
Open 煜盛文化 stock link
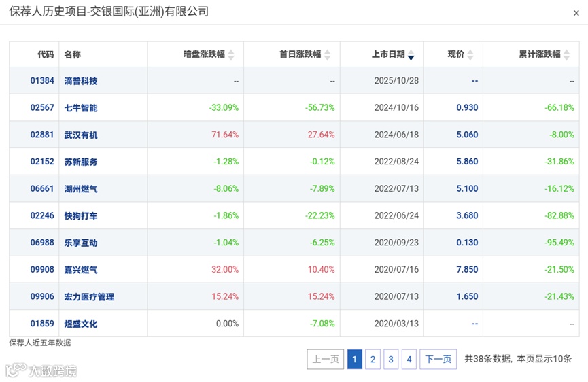click(81, 324)
